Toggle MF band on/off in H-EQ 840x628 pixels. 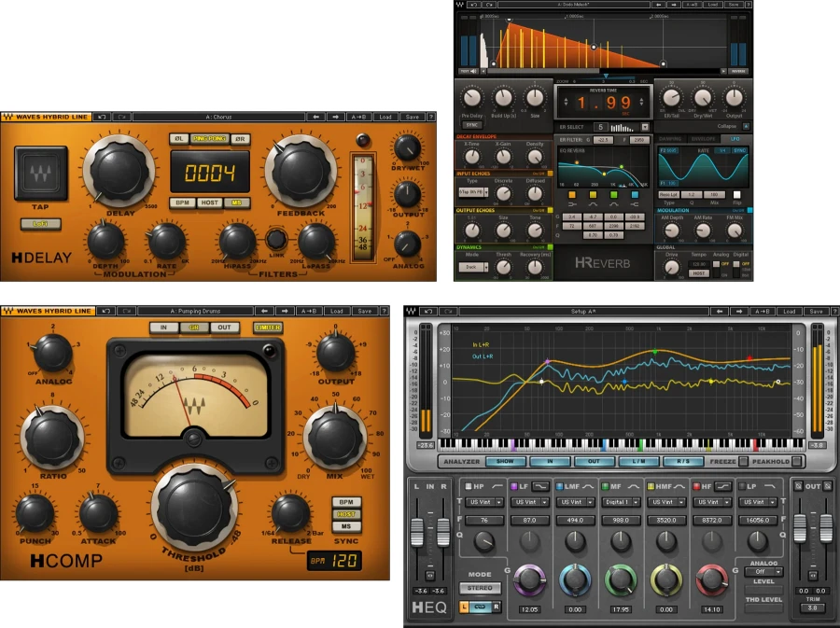click(x=605, y=487)
